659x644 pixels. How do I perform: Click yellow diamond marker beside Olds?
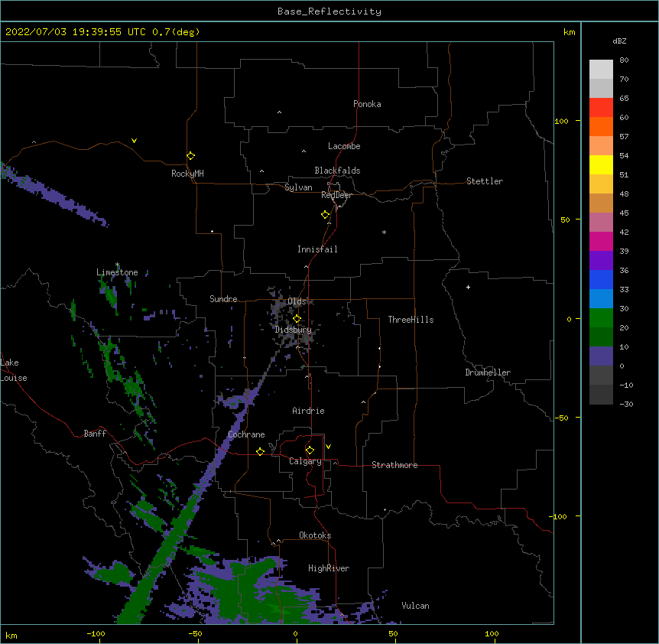coord(297,319)
